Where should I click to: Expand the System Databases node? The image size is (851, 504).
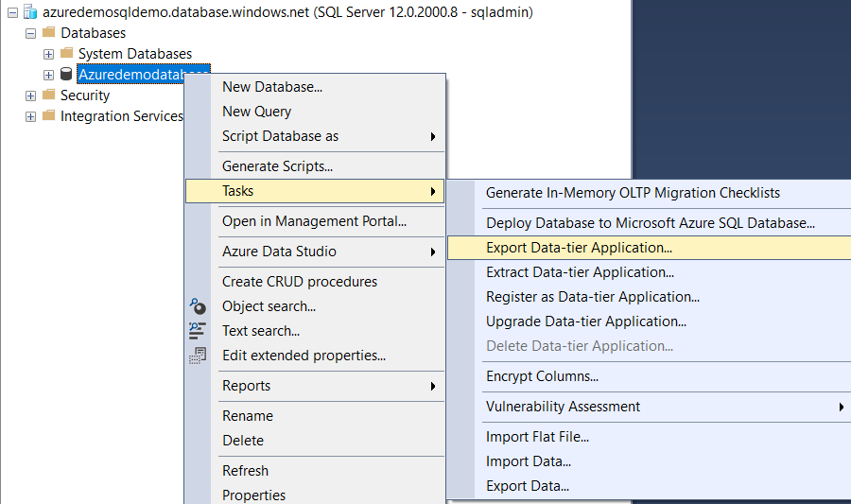[49, 54]
